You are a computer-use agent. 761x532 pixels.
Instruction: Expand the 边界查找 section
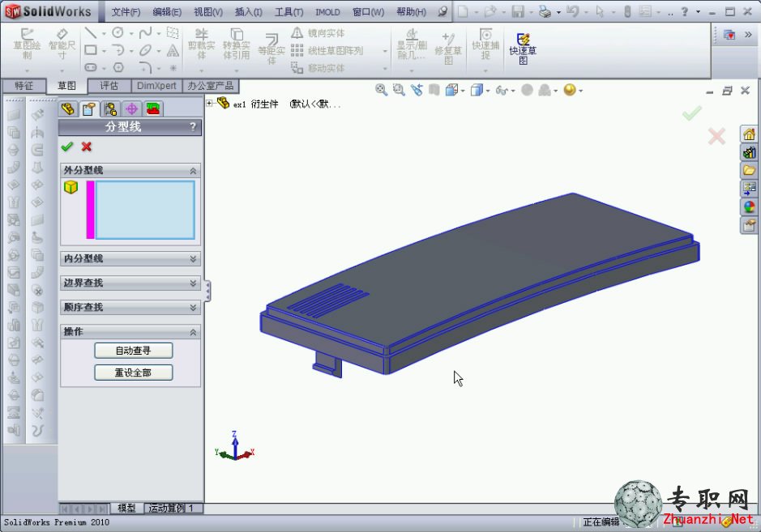tap(193, 283)
